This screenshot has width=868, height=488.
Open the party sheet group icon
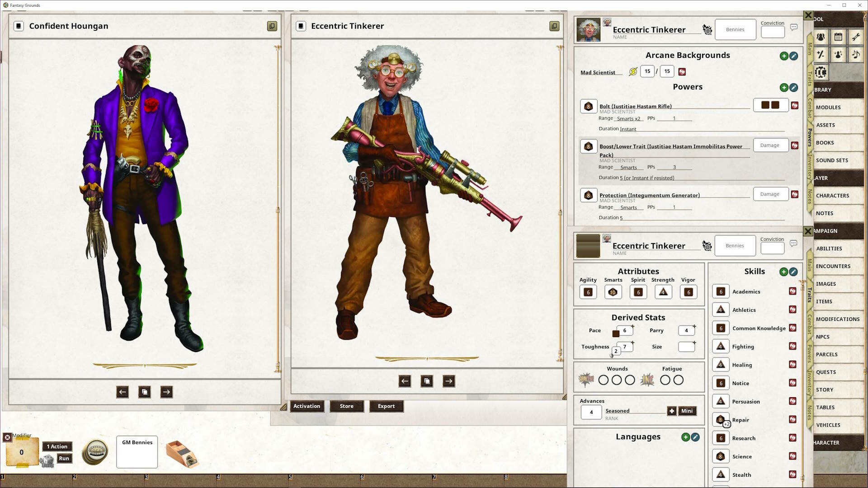[x=820, y=37]
